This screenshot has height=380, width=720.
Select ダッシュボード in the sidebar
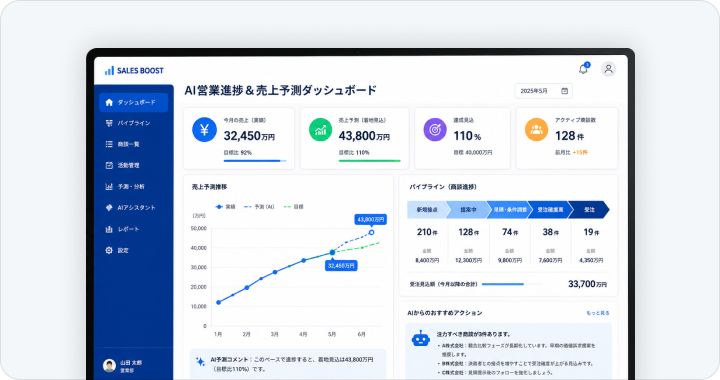[x=134, y=102]
